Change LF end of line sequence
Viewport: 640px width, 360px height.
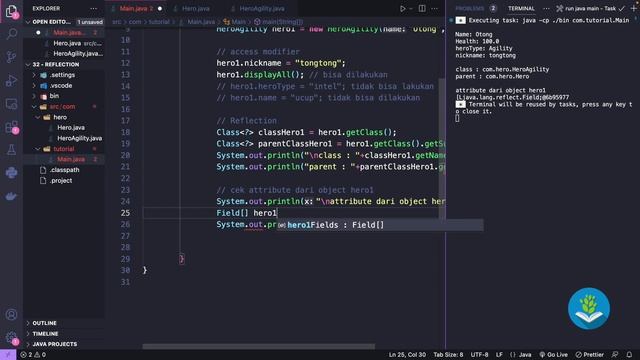pyautogui.click(x=499, y=355)
